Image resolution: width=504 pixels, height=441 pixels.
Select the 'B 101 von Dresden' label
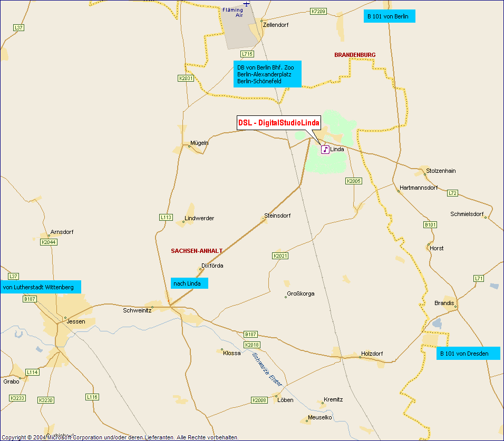pos(468,354)
